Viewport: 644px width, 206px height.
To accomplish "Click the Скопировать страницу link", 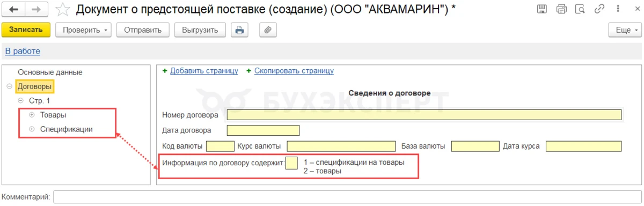I will (x=294, y=71).
